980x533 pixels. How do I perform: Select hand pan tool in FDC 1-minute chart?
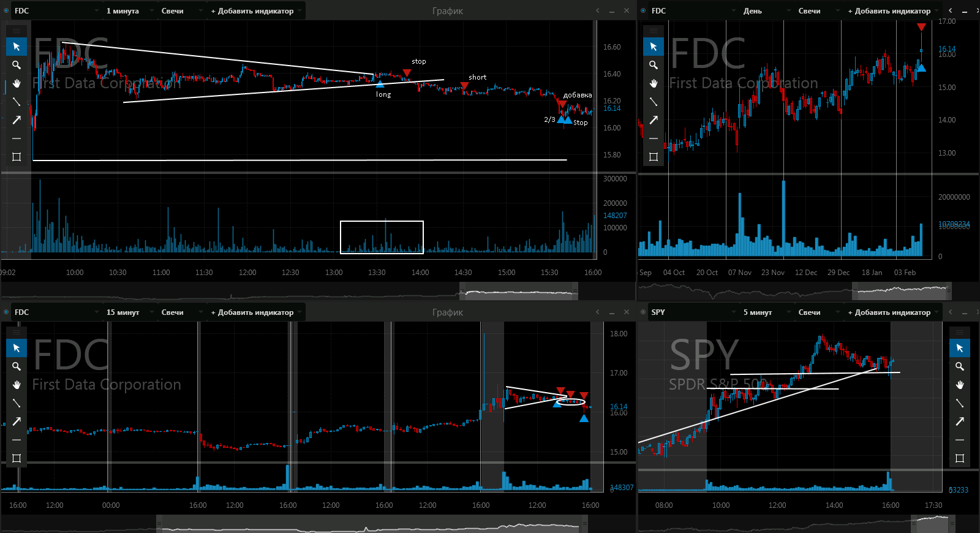tap(17, 83)
